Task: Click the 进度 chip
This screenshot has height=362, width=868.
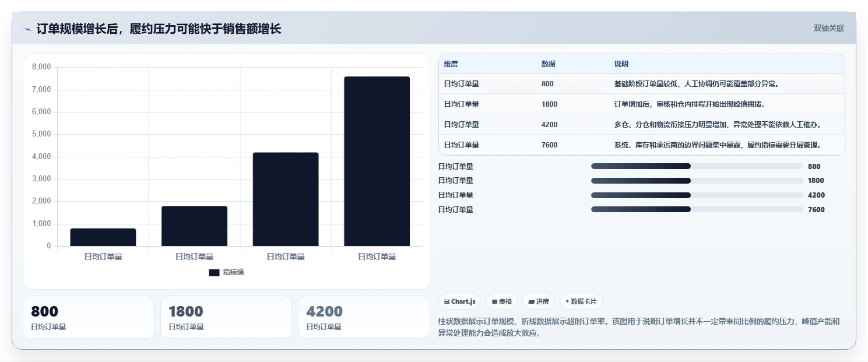Action: [x=539, y=301]
